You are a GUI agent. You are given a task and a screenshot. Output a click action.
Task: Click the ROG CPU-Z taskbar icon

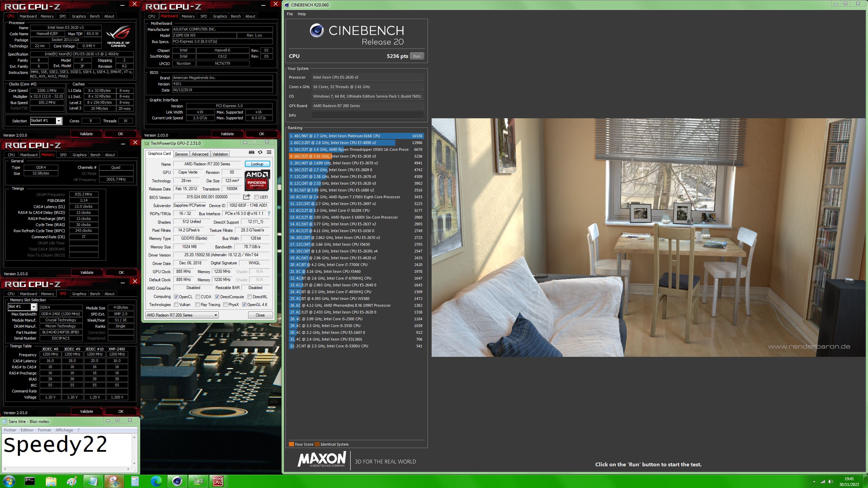(218, 481)
